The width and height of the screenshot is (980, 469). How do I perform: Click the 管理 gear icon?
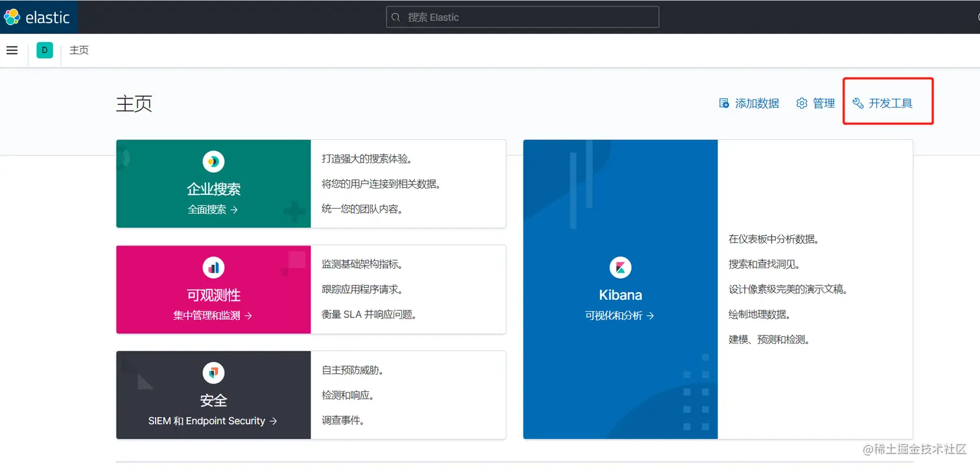tap(802, 103)
